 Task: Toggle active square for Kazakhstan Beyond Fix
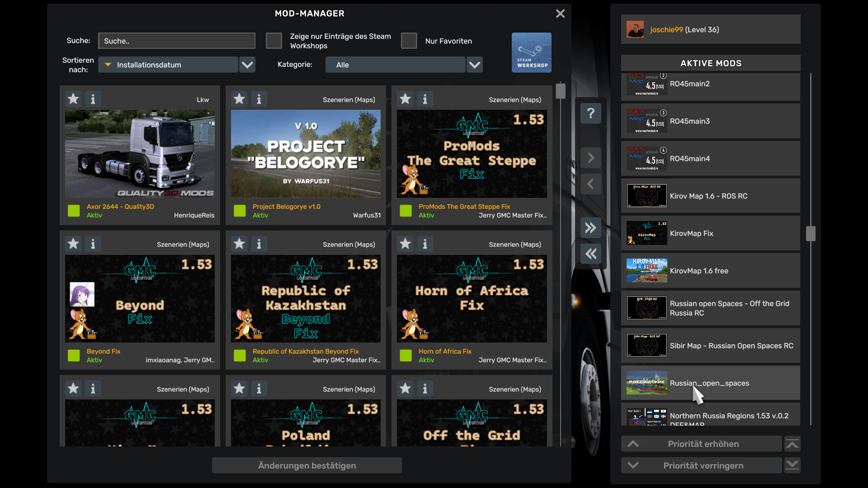tap(240, 356)
